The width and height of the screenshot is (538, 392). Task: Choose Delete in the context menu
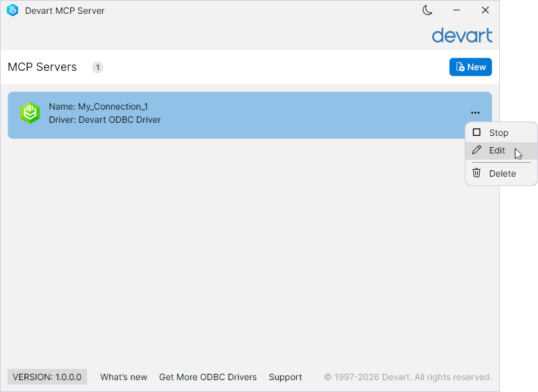pyautogui.click(x=501, y=173)
